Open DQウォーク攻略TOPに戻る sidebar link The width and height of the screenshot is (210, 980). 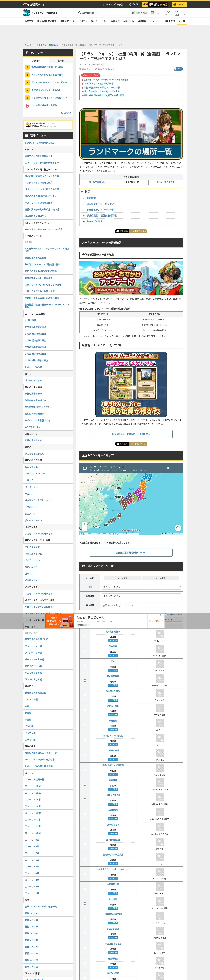tap(40, 143)
